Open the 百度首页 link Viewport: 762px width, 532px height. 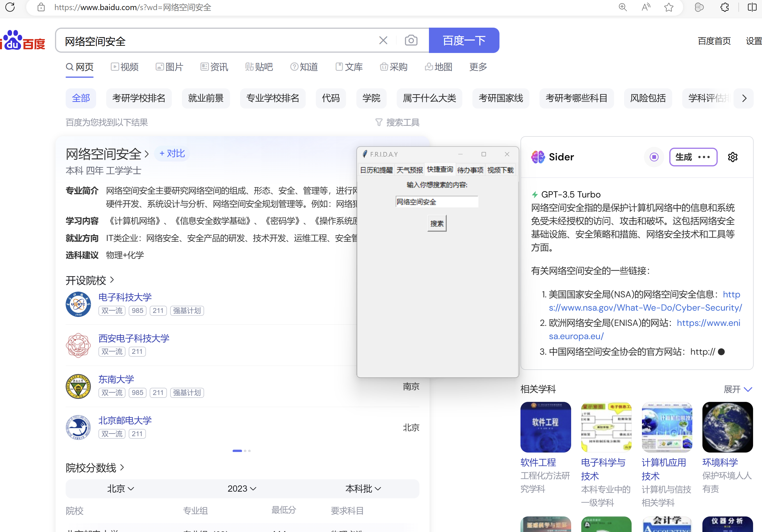pos(714,41)
